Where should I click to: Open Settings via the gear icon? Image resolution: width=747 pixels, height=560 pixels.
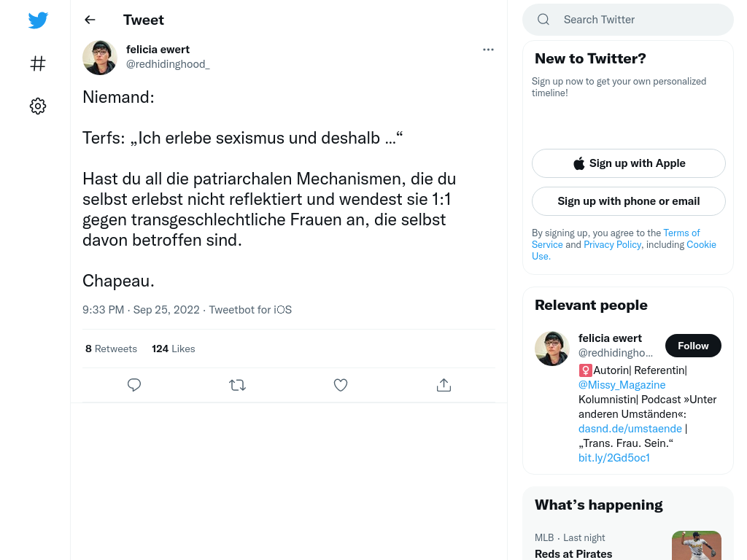click(x=38, y=106)
